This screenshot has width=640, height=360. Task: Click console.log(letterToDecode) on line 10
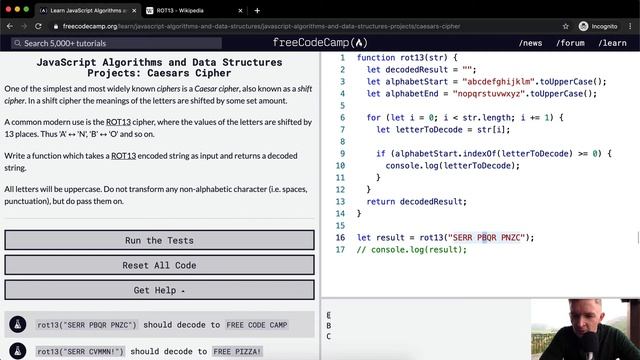pyautogui.click(x=453, y=165)
